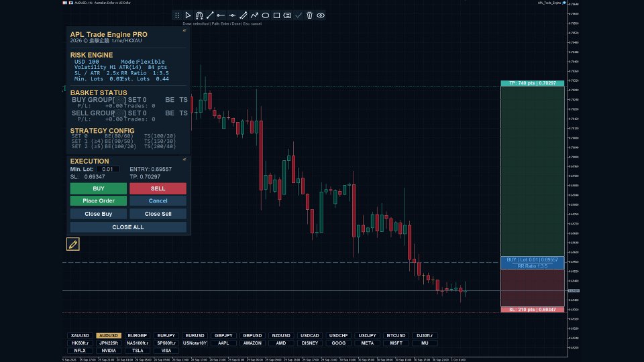Select the horizontal ray tool
The width and height of the screenshot is (644, 362).
pos(221,15)
